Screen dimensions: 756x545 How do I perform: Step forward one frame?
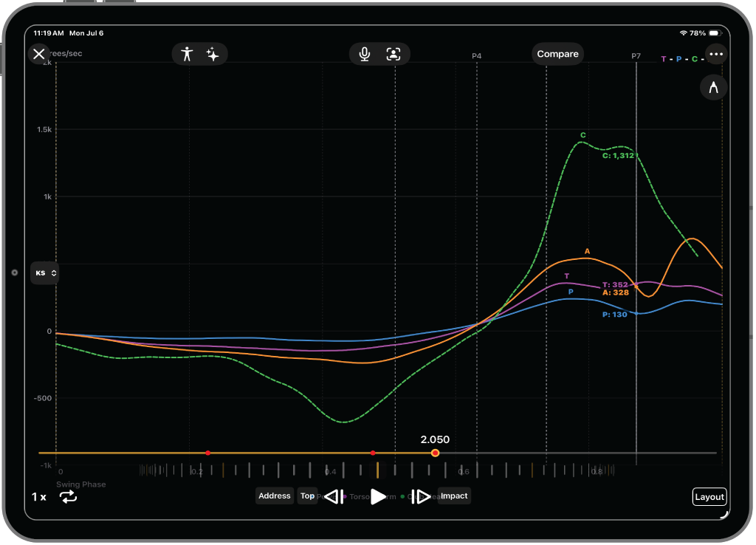point(421,497)
